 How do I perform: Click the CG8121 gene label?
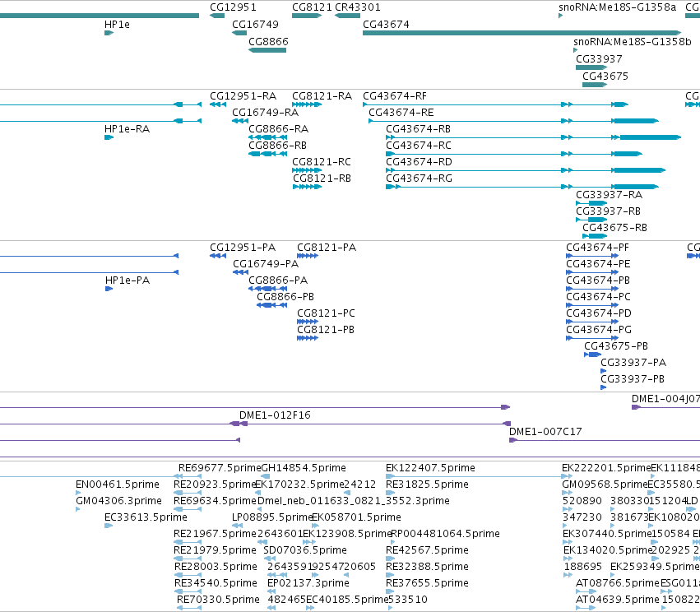[x=312, y=7]
